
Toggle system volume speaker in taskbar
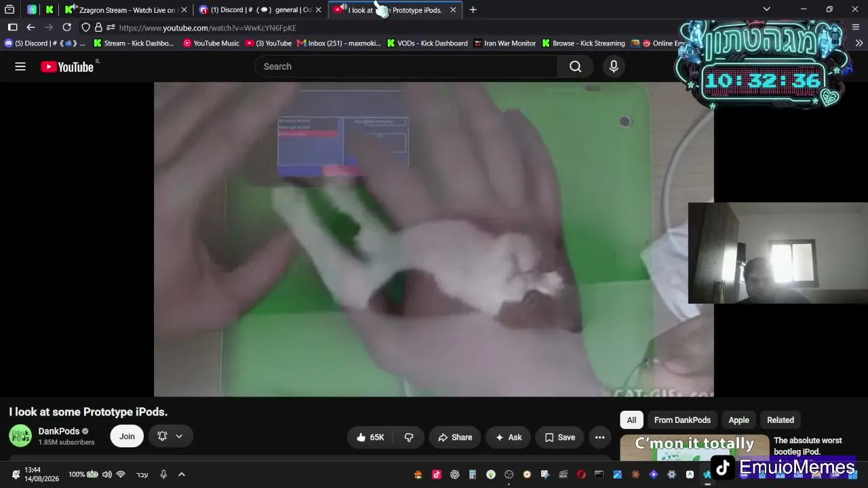pyautogui.click(x=107, y=474)
